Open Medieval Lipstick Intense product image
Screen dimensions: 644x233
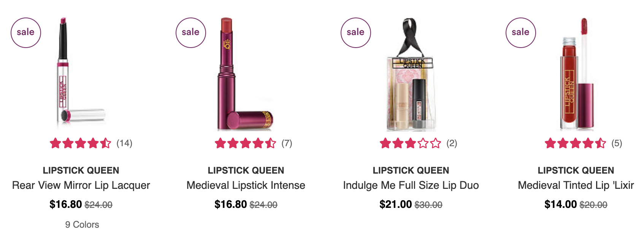[x=246, y=74]
